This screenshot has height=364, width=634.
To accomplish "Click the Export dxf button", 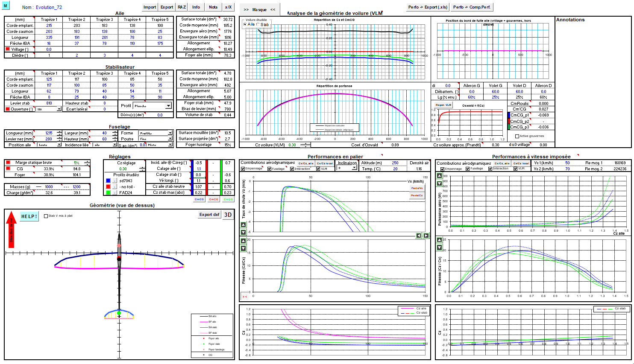I will pos(209,215).
